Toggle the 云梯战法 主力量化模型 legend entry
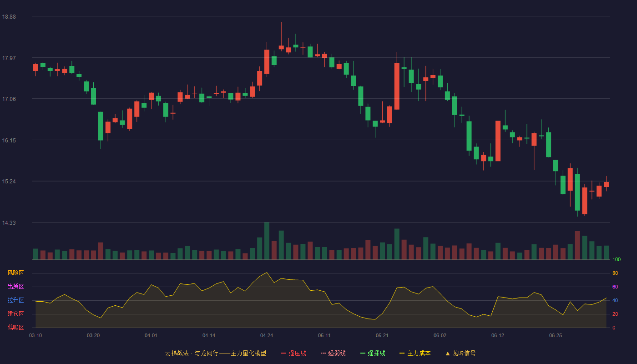The height and width of the screenshot is (364, 637). pos(215,353)
